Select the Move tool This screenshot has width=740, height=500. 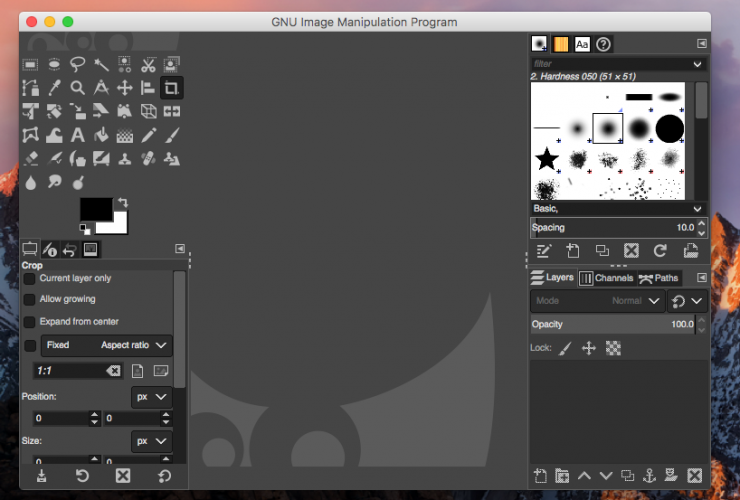coord(125,88)
